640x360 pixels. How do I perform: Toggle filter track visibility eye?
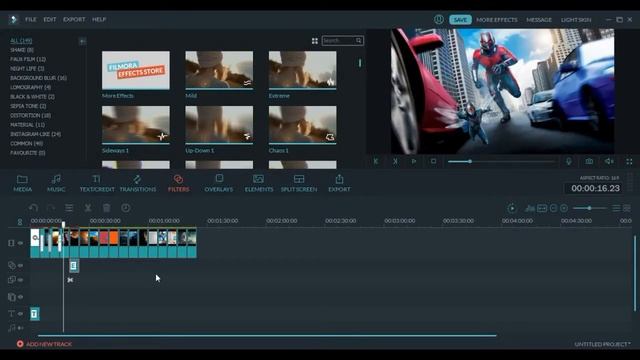click(x=20, y=266)
